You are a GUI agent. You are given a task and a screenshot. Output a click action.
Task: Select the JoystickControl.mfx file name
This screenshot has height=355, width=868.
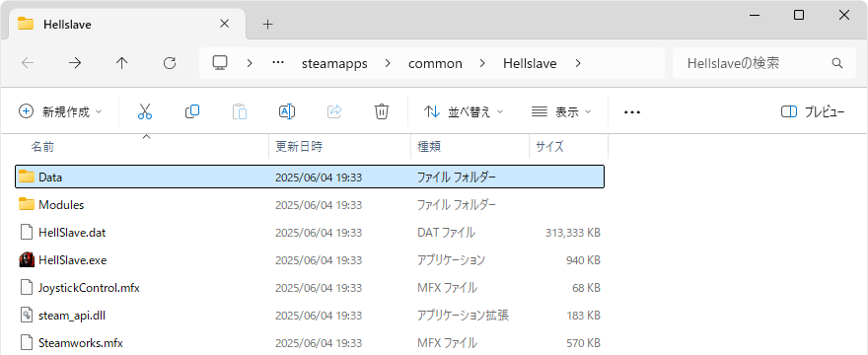pyautogui.click(x=89, y=288)
